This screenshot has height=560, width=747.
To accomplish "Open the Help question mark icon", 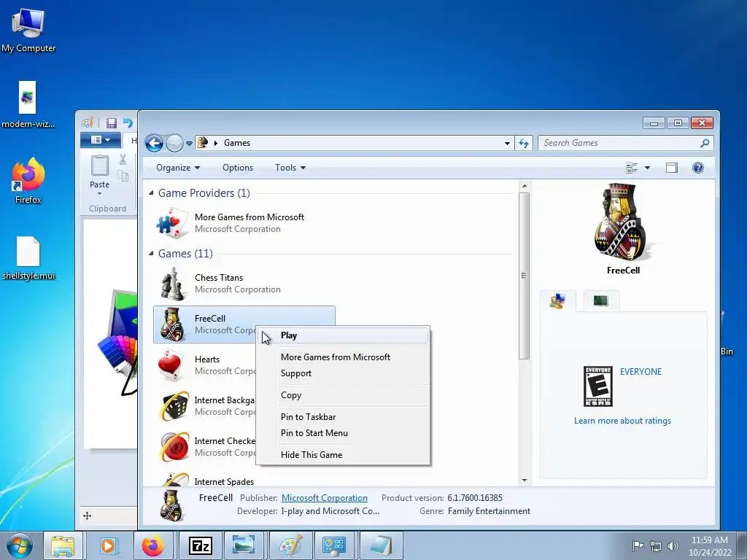I will coord(698,168).
